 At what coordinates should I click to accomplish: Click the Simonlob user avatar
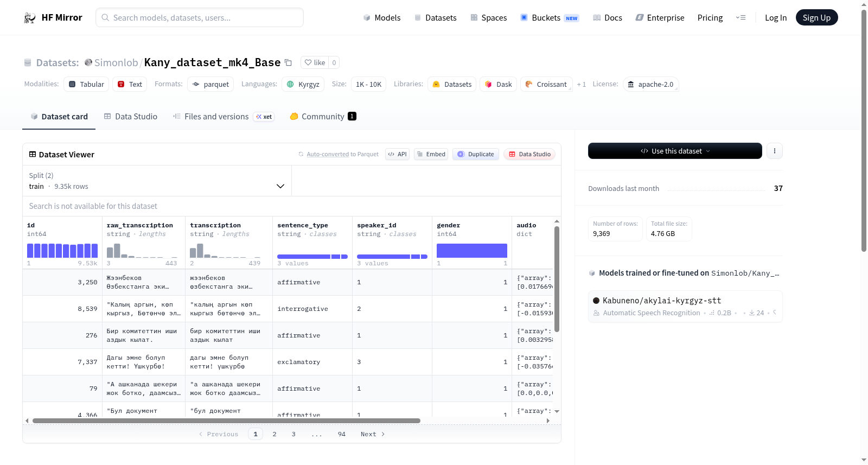88,62
